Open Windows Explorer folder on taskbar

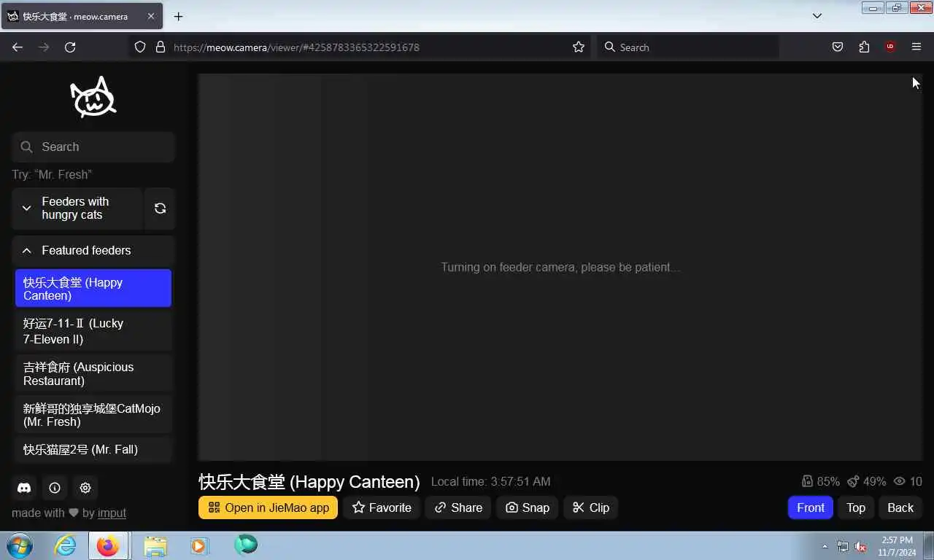point(155,545)
